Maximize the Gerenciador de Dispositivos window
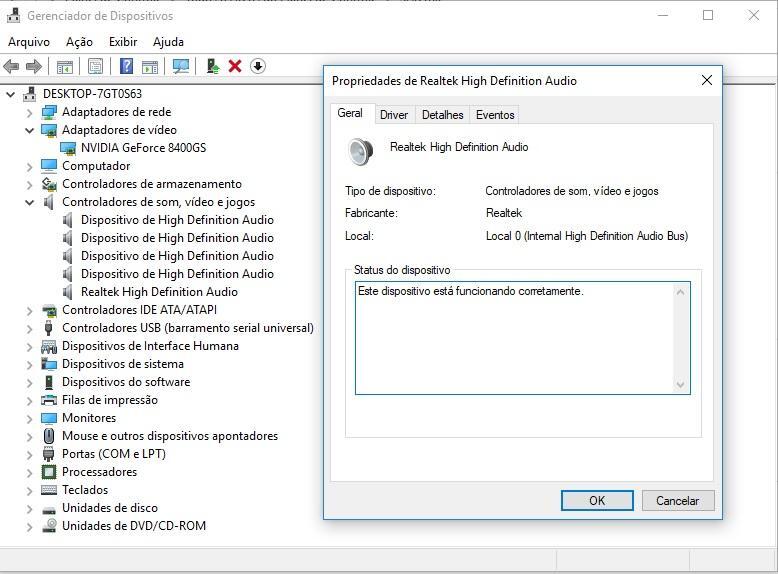Screen dimensions: 778x574 click(x=708, y=15)
